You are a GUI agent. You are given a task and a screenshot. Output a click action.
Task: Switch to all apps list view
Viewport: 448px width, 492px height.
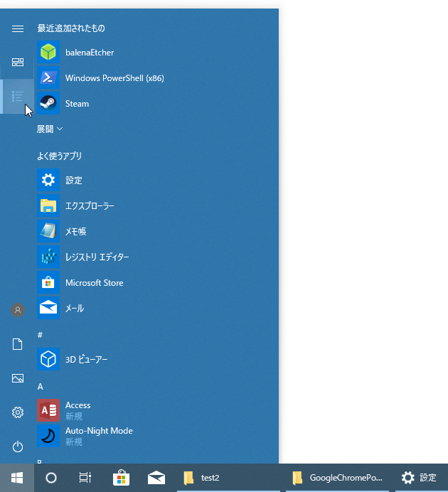(18, 96)
